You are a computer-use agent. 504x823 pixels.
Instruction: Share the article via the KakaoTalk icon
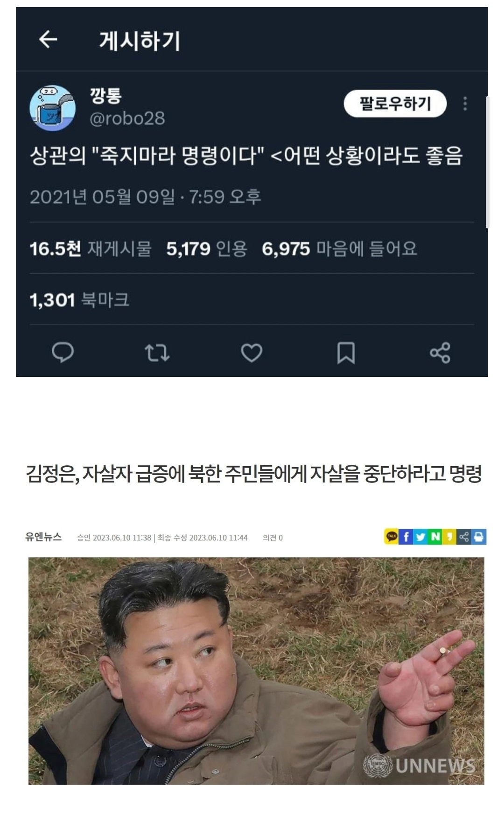pyautogui.click(x=391, y=537)
